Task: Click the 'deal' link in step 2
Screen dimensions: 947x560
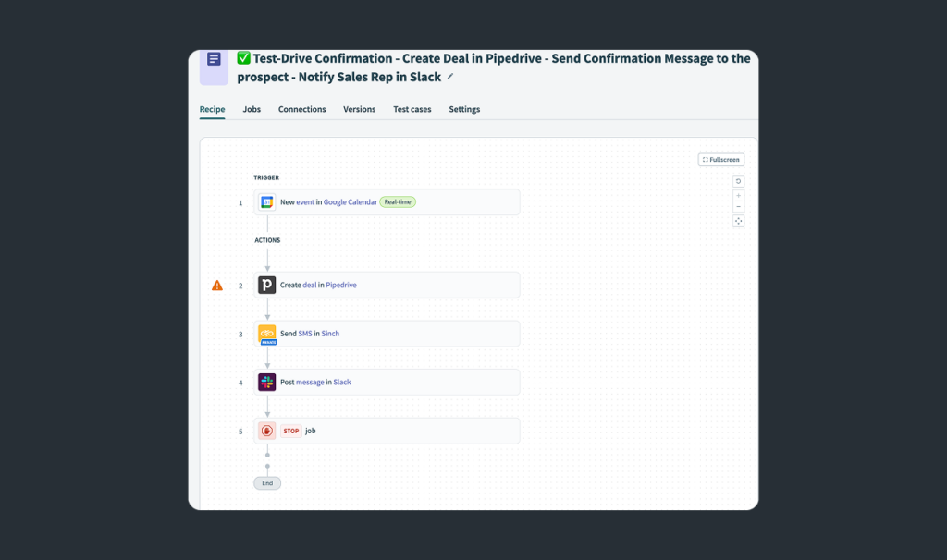Action: (x=309, y=285)
